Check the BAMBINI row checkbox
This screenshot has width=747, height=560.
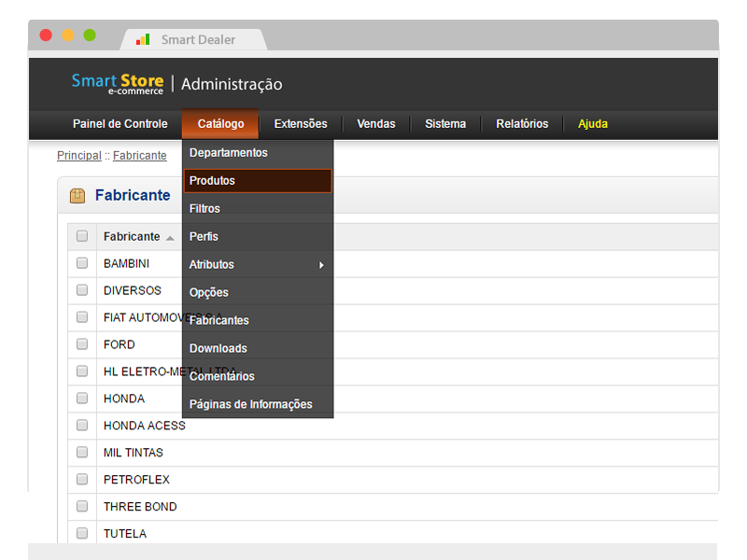tap(82, 263)
